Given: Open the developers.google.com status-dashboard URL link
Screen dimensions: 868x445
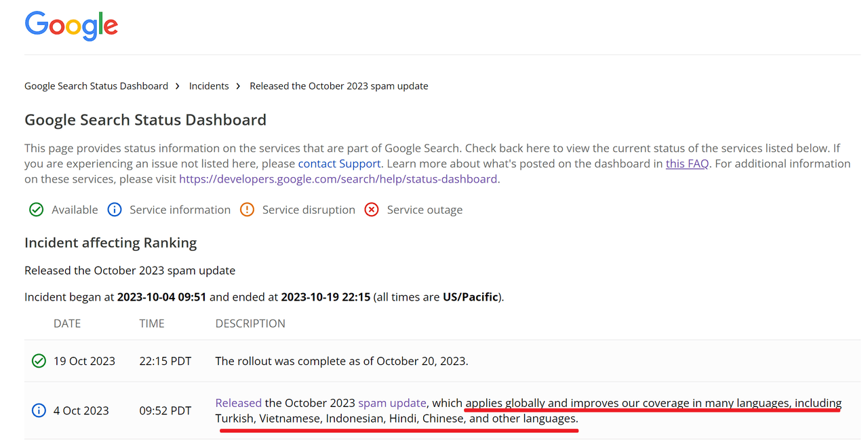Looking at the screenshot, I should [338, 179].
